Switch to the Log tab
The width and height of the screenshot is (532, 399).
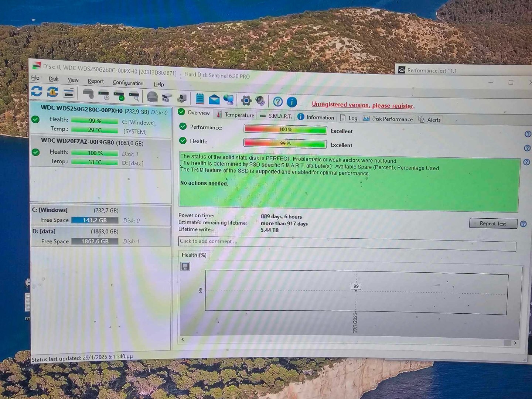coord(349,118)
